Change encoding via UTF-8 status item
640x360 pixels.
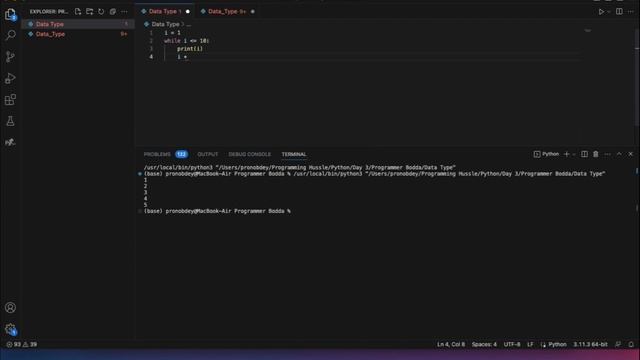click(x=512, y=344)
